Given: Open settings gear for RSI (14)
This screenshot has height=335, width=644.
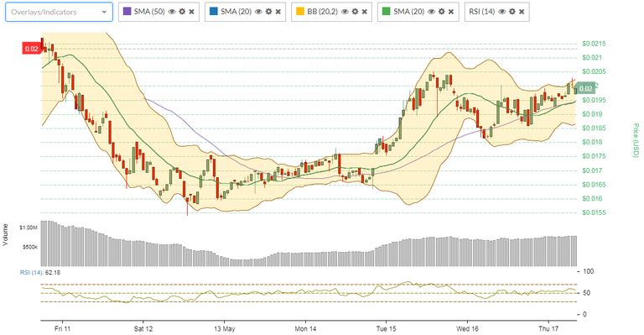Looking at the screenshot, I should [x=512, y=12].
